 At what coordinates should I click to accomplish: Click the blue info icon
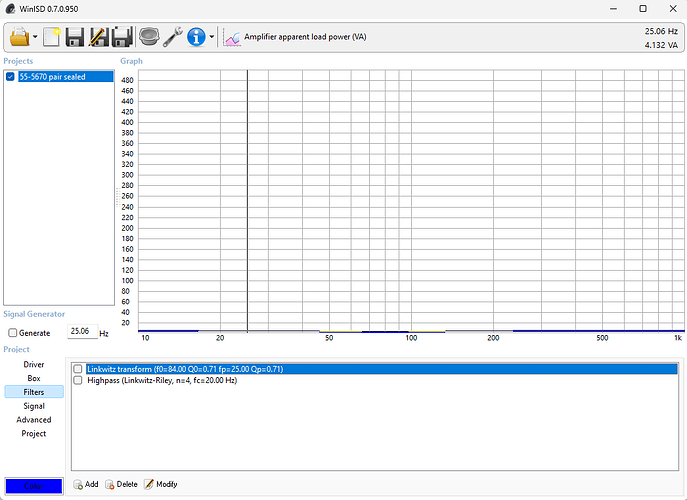pos(196,37)
